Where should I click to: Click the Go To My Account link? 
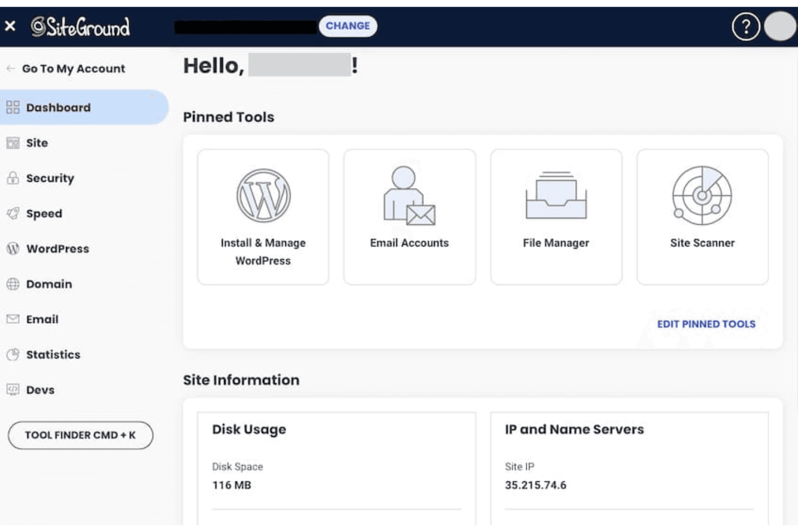pyautogui.click(x=73, y=68)
